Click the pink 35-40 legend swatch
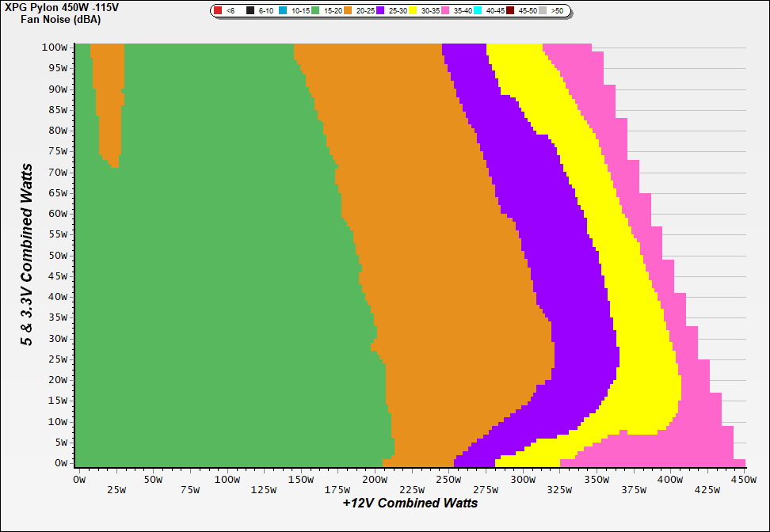Viewport: 770px width, 532px height. 445,11
